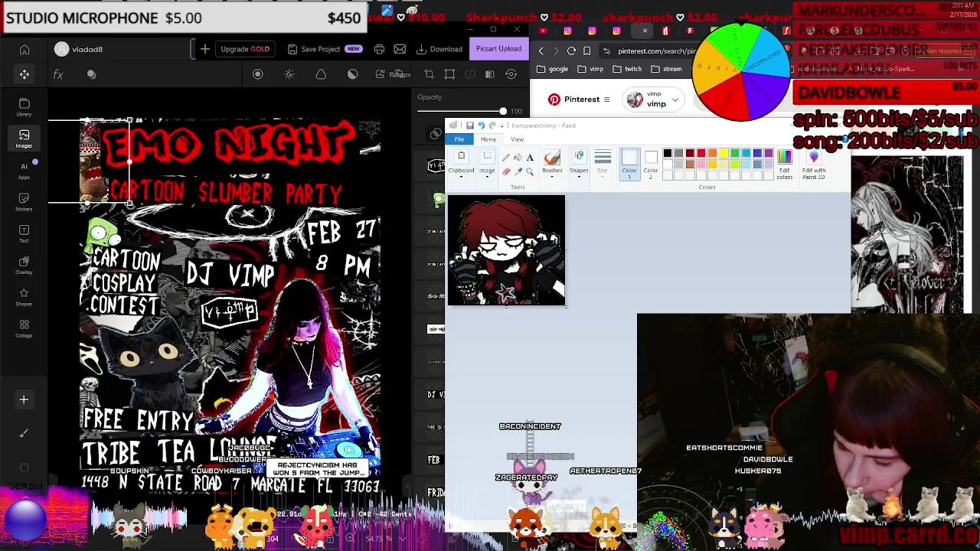Pick the black color swatch in Paint

click(x=668, y=153)
